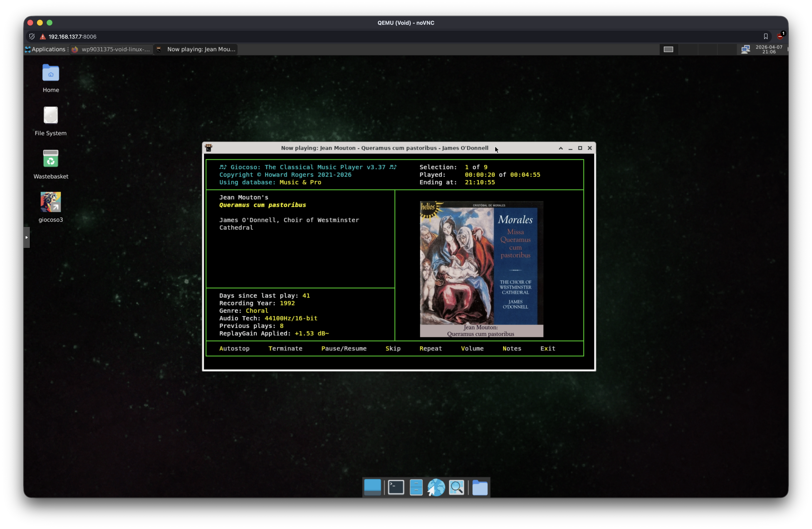
Task: Expand the noVNC side control panel
Action: tap(27, 237)
